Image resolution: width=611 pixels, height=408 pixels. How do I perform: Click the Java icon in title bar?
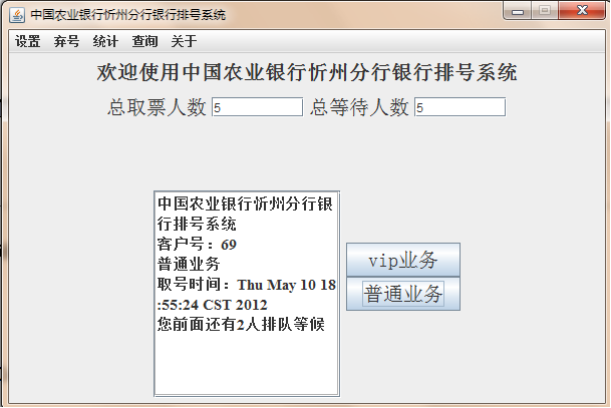click(17, 15)
